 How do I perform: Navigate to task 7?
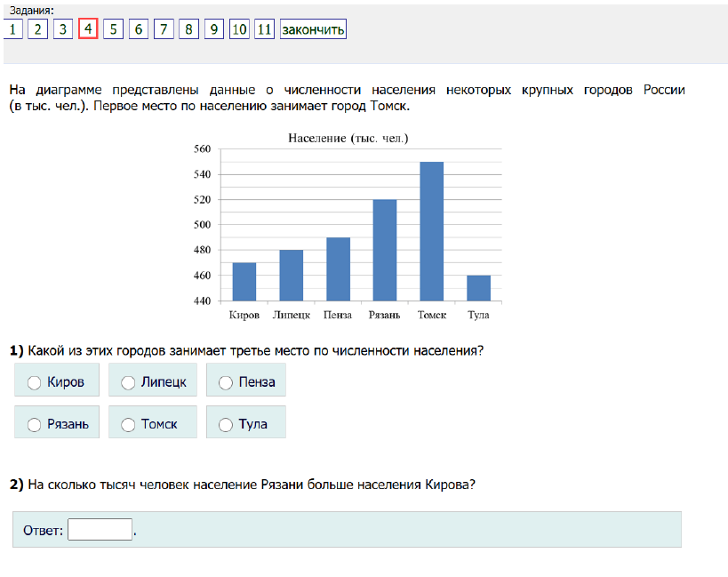tap(164, 29)
